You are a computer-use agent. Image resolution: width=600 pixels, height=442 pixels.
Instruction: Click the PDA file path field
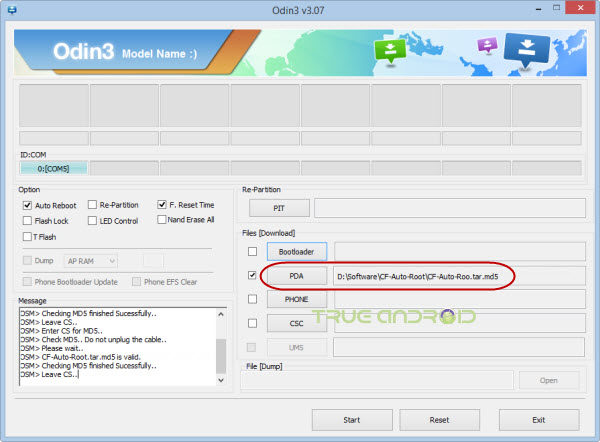coord(460,276)
